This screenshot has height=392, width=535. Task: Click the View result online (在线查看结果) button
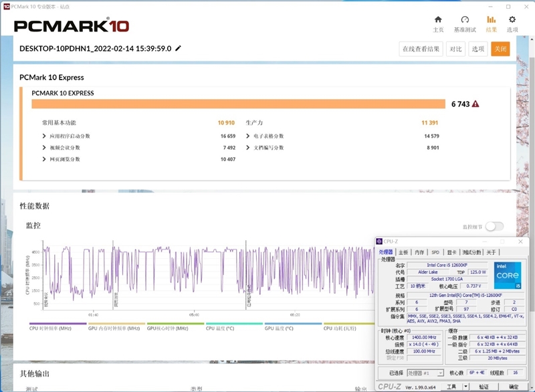tap(421, 49)
